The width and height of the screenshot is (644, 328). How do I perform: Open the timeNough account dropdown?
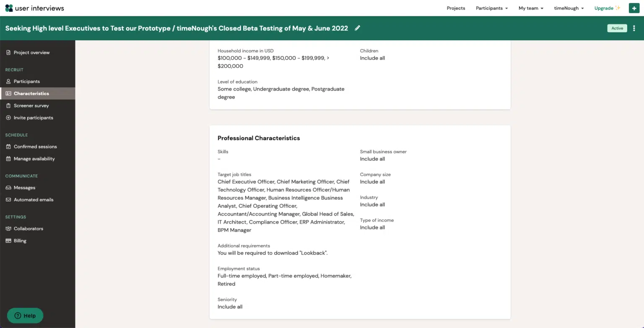569,8
